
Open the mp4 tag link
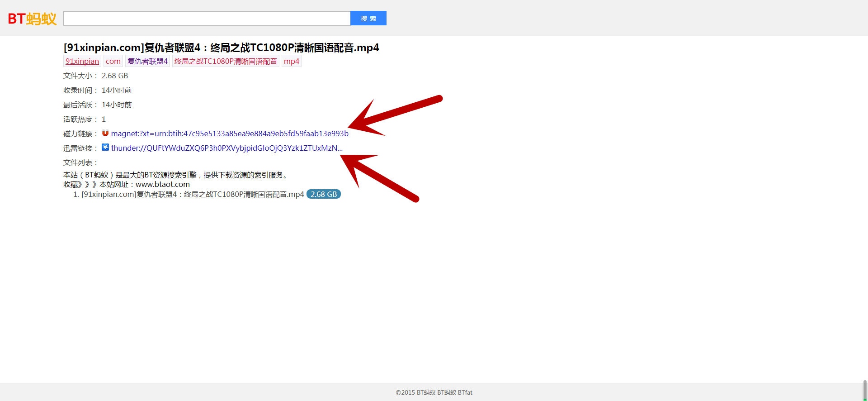pyautogui.click(x=292, y=61)
